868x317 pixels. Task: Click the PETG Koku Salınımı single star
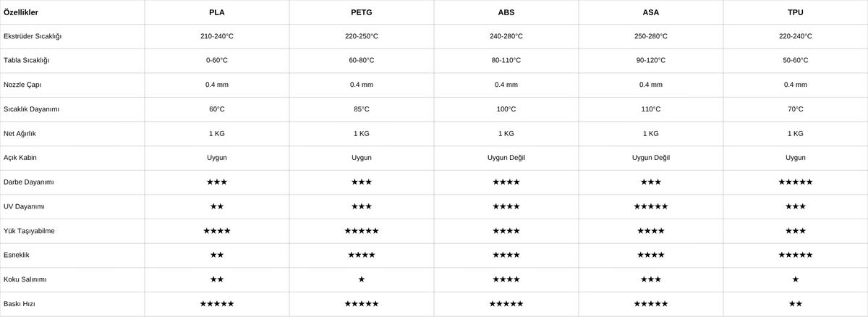click(361, 279)
